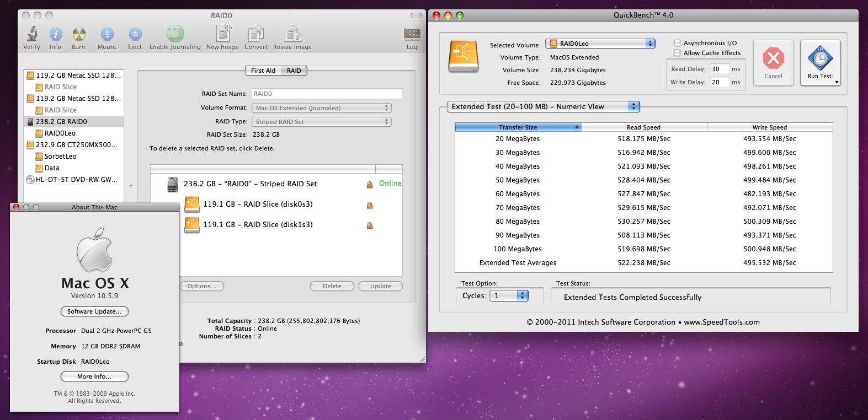Click the toolbar toggle pill in Disk Utility title bar
The width and height of the screenshot is (868, 420).
pos(416,15)
